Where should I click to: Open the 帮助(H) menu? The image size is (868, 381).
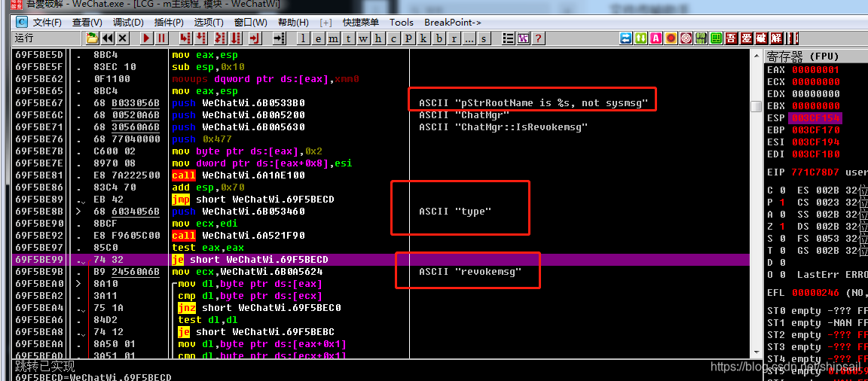pos(293,22)
